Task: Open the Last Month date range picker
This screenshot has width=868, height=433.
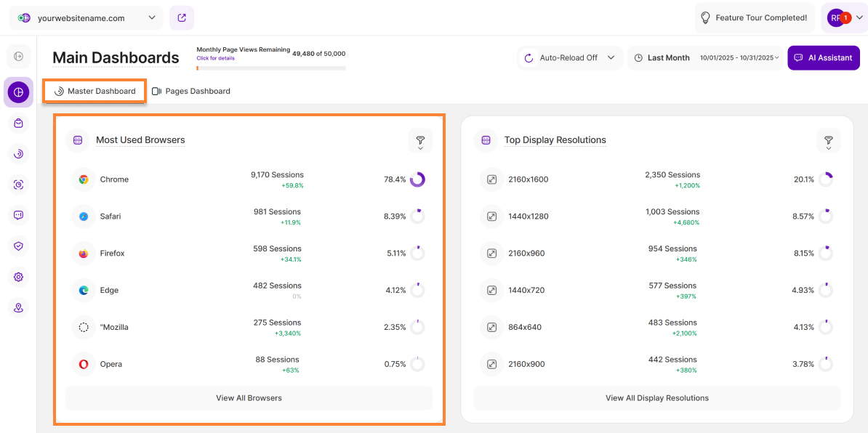Action: (x=707, y=58)
